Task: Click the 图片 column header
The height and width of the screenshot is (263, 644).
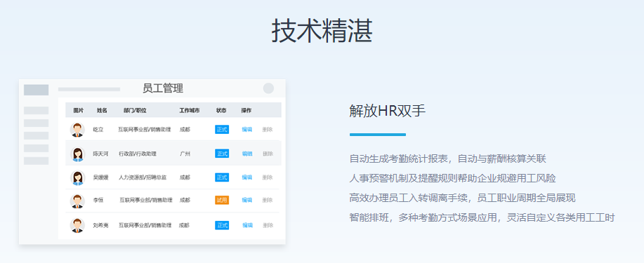Action: pyautogui.click(x=79, y=110)
